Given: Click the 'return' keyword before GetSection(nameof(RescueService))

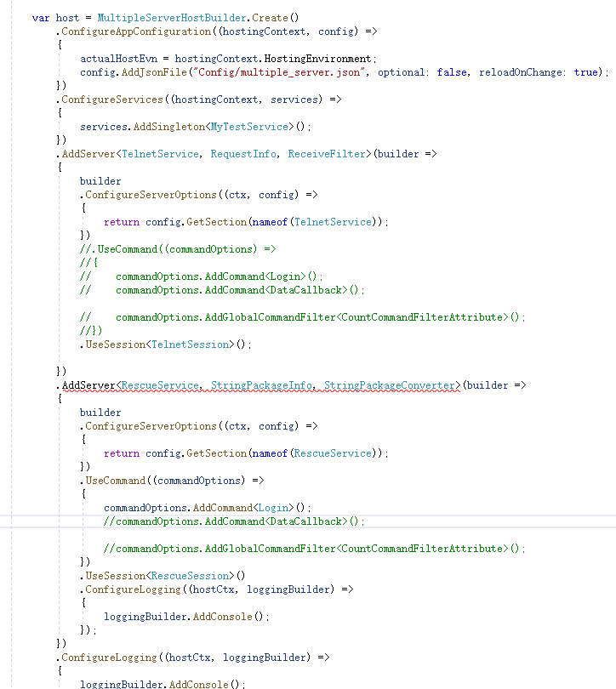Looking at the screenshot, I should coord(122,454).
